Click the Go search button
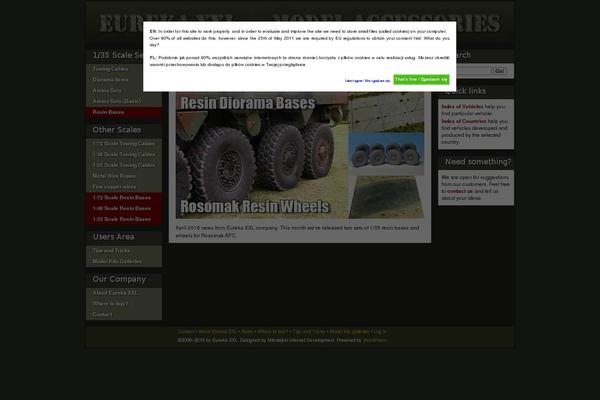The height and width of the screenshot is (400, 600). pyautogui.click(x=500, y=71)
